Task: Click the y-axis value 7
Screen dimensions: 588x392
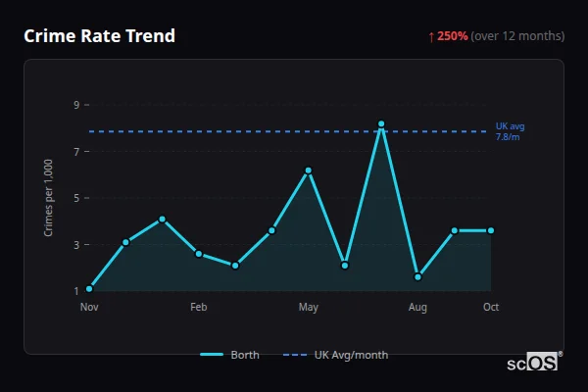Action: coord(76,152)
